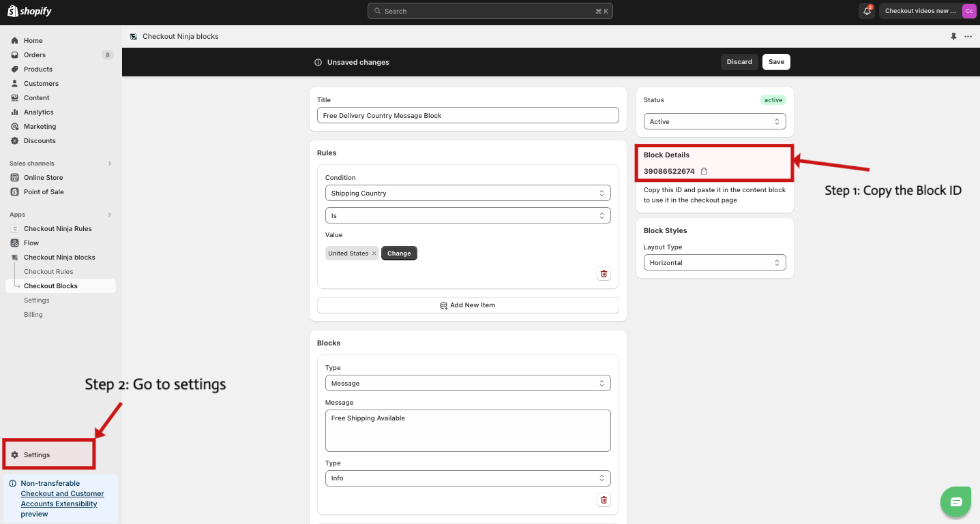Expand the Sales channels chevron

109,164
